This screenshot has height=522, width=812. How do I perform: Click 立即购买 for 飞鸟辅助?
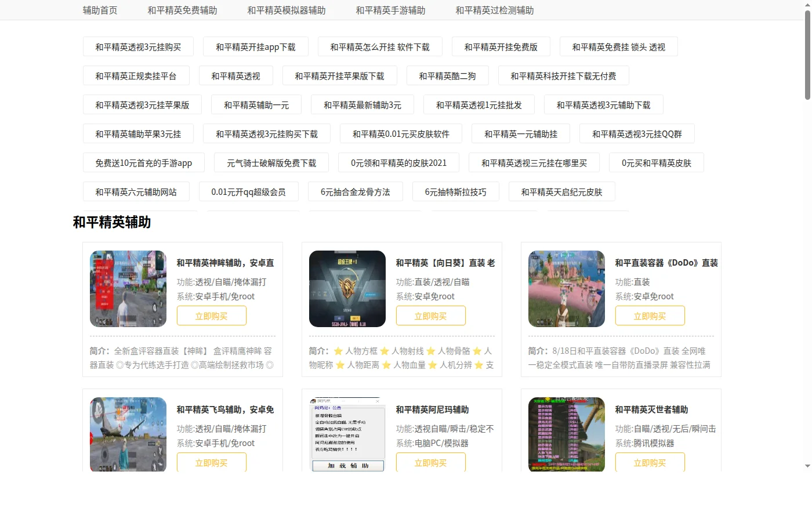(212, 462)
